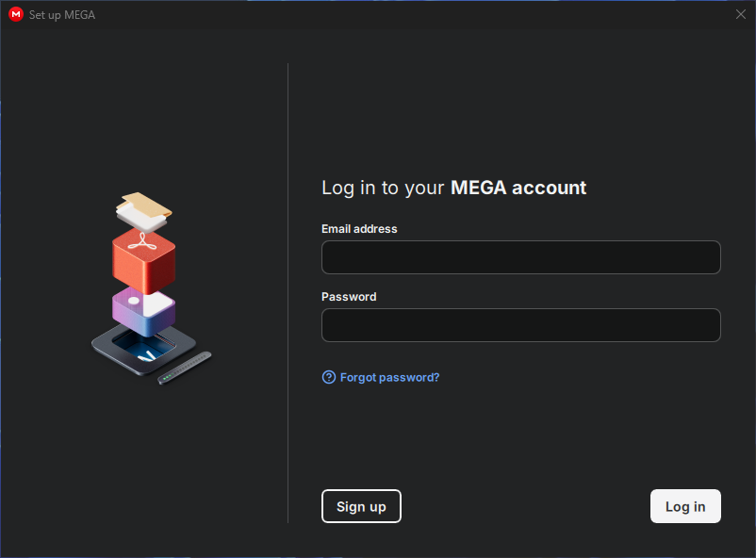Click the Log in button

(x=685, y=506)
